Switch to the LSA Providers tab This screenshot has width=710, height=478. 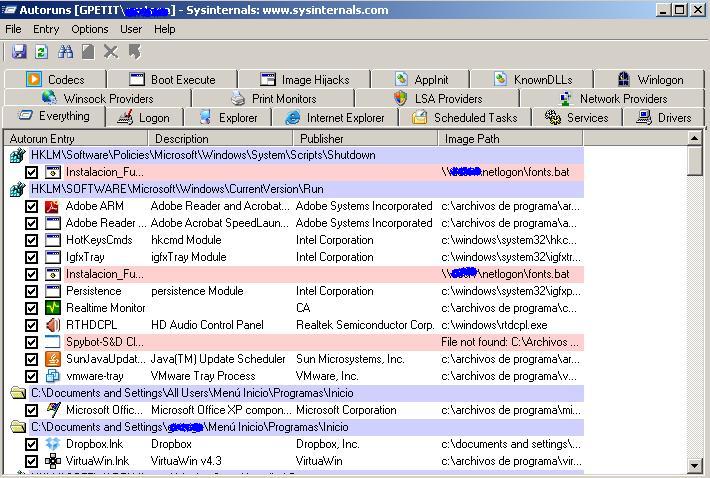point(437,98)
